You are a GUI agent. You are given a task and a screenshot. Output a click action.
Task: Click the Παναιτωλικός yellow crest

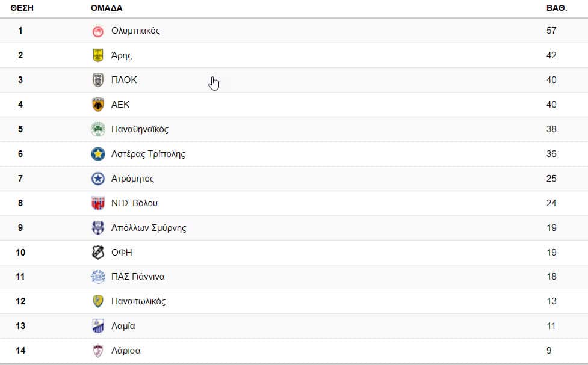97,301
